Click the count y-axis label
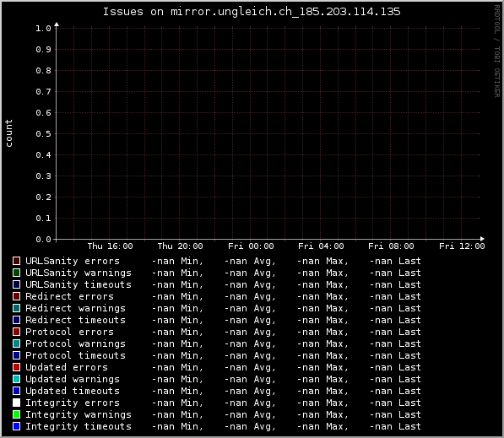 8,133
